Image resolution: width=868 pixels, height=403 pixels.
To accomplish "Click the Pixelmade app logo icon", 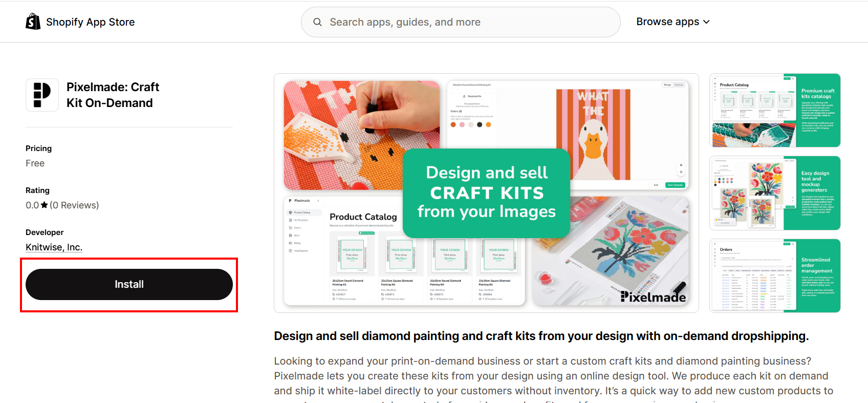I will 42,95.
